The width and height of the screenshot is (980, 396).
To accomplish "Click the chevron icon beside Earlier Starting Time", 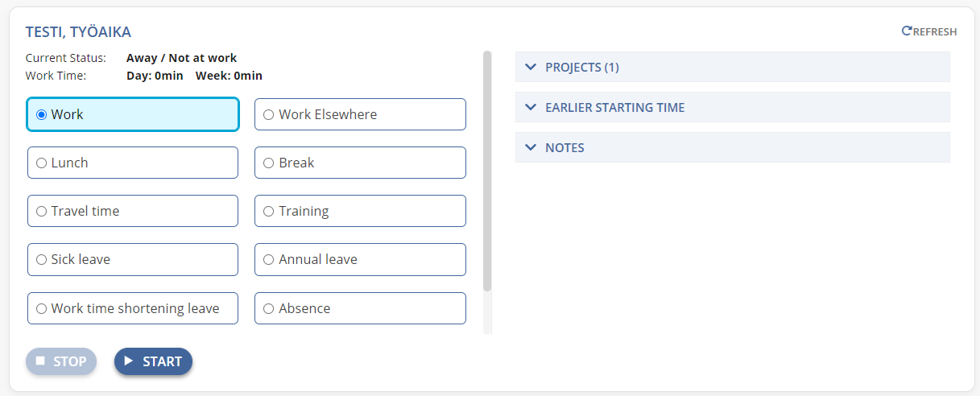I will 530,107.
